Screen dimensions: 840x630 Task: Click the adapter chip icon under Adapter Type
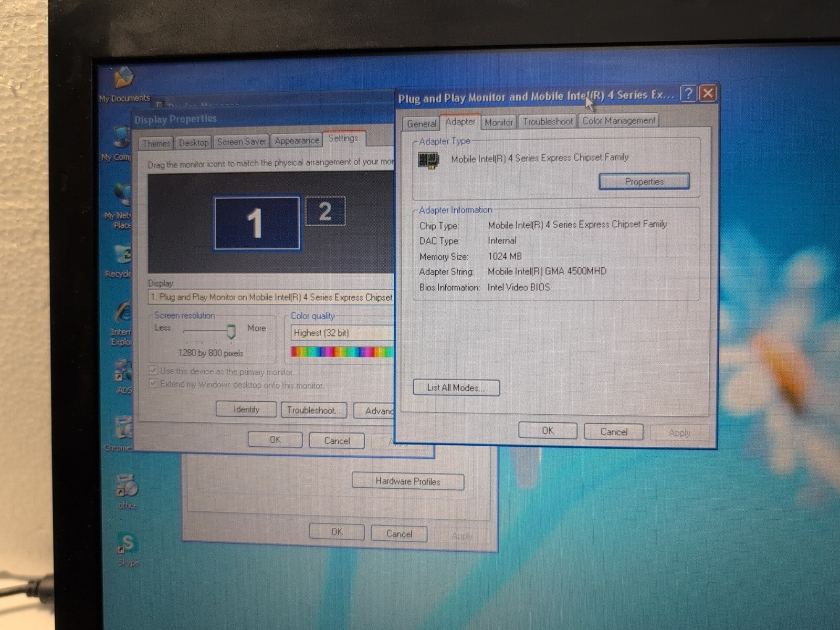(428, 160)
